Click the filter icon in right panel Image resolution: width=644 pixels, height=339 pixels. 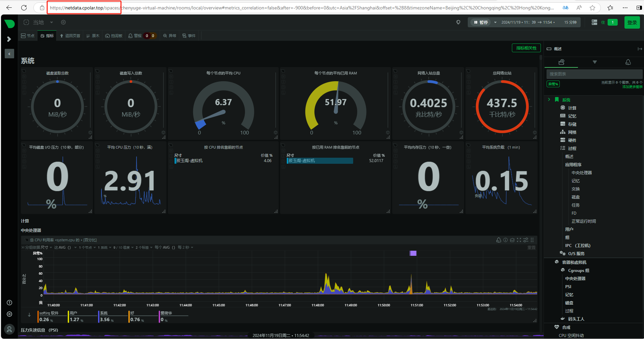tap(595, 62)
